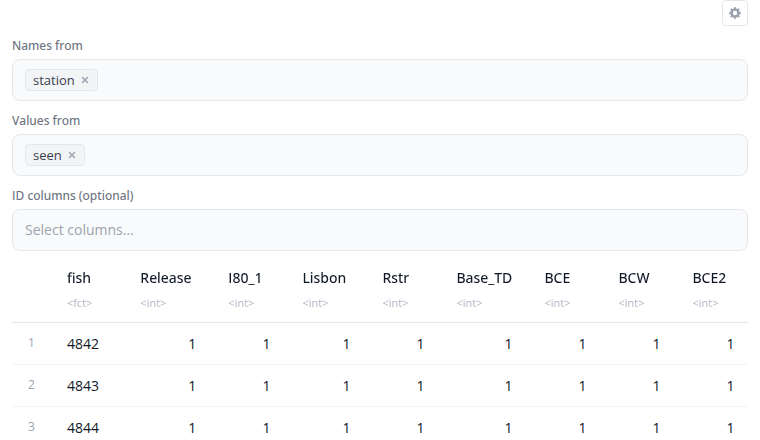Click the Release column header
The image size is (760, 440).
tap(166, 278)
